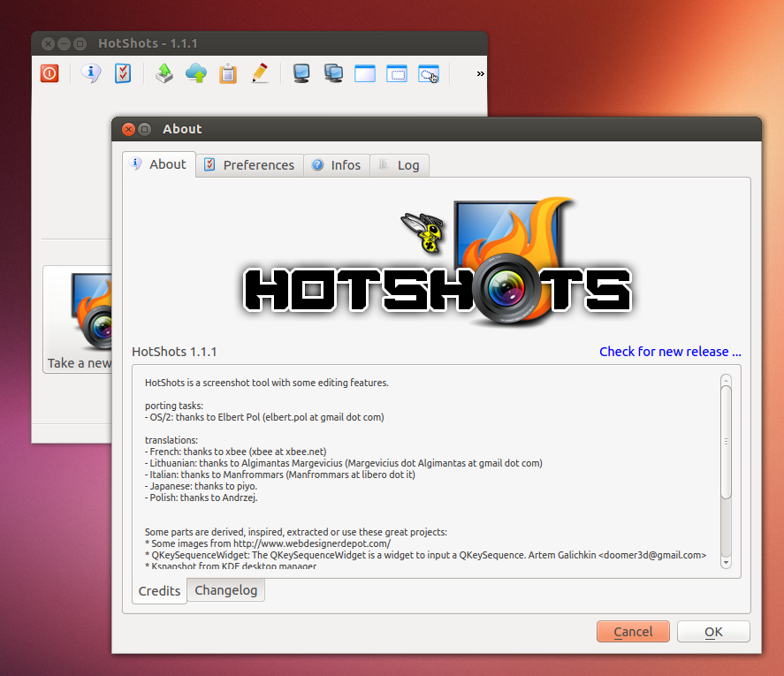Click the 'Japanese: thanks to piyo.' line
The height and width of the screenshot is (676, 784).
pyautogui.click(x=201, y=486)
